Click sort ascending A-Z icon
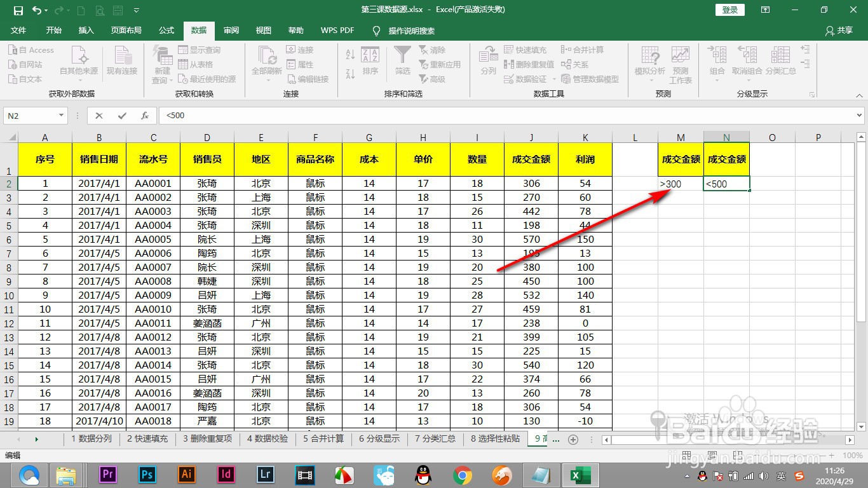The height and width of the screenshot is (488, 868). (350, 55)
